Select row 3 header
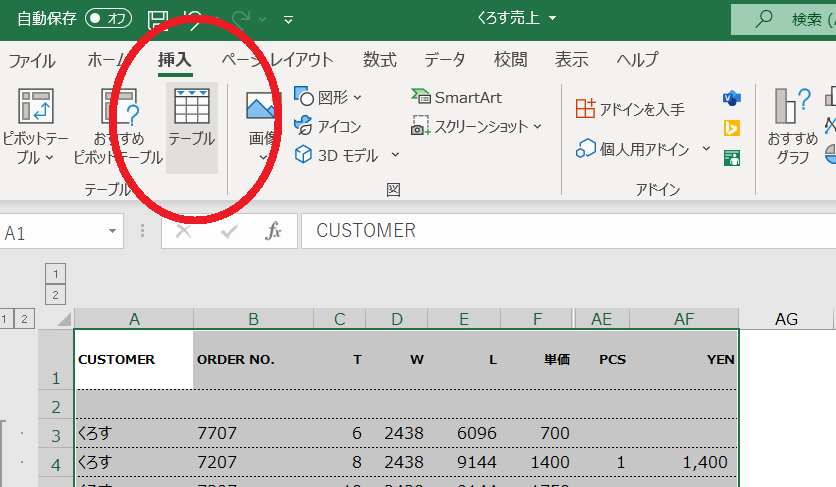The image size is (836, 487). (55, 434)
